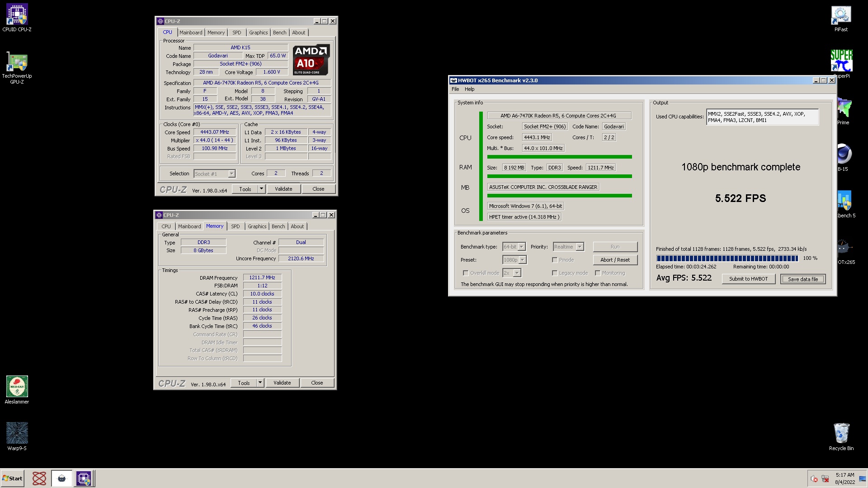Viewport: 868px width, 488px height.
Task: Toggle the Monitoring checkbox
Action: pyautogui.click(x=597, y=273)
